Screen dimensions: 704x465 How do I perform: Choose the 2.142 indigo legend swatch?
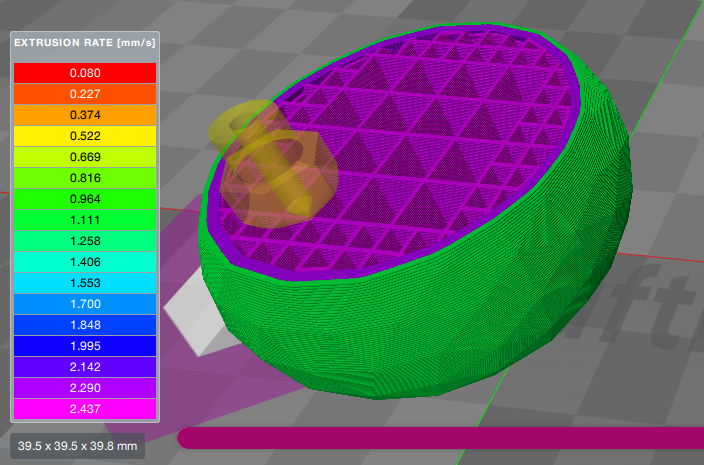[x=85, y=367]
